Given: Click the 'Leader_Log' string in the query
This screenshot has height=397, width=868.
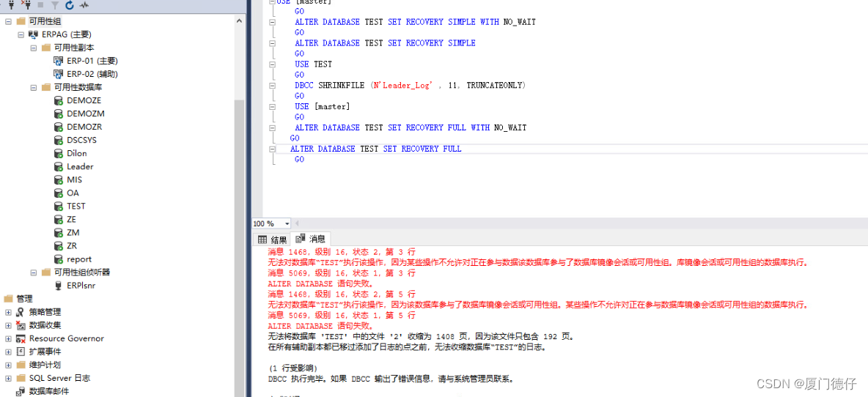Looking at the screenshot, I should click(405, 86).
